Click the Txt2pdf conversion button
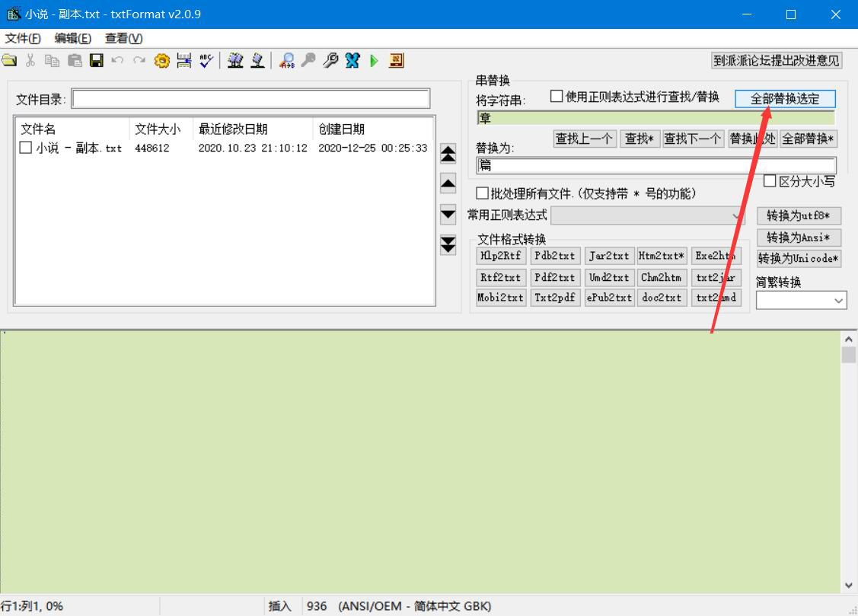The width and height of the screenshot is (858, 616). (x=554, y=298)
